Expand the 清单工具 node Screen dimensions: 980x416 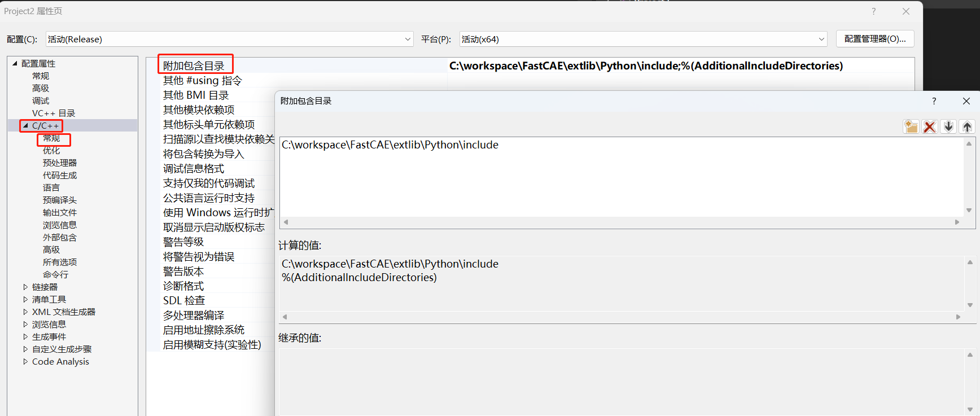click(25, 299)
